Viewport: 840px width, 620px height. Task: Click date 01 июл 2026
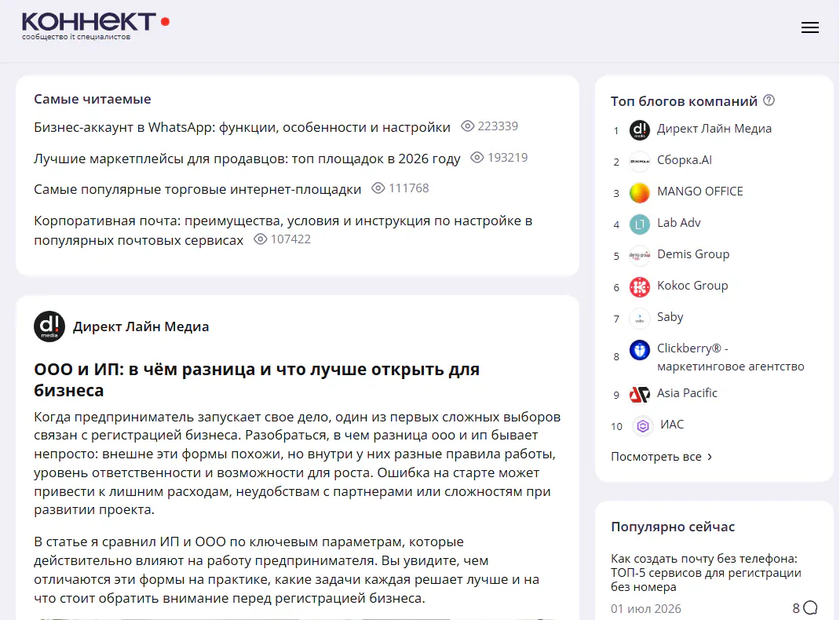point(646,609)
